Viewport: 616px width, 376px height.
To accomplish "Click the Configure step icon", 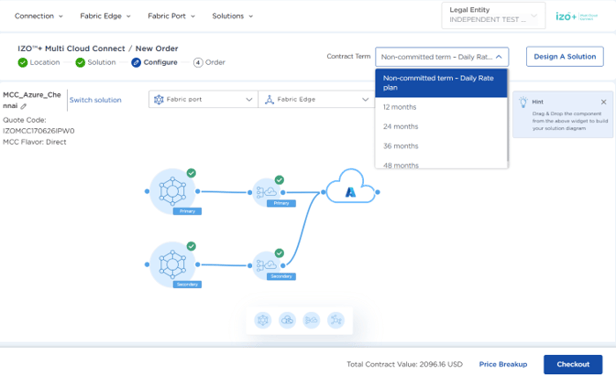I will (x=136, y=62).
